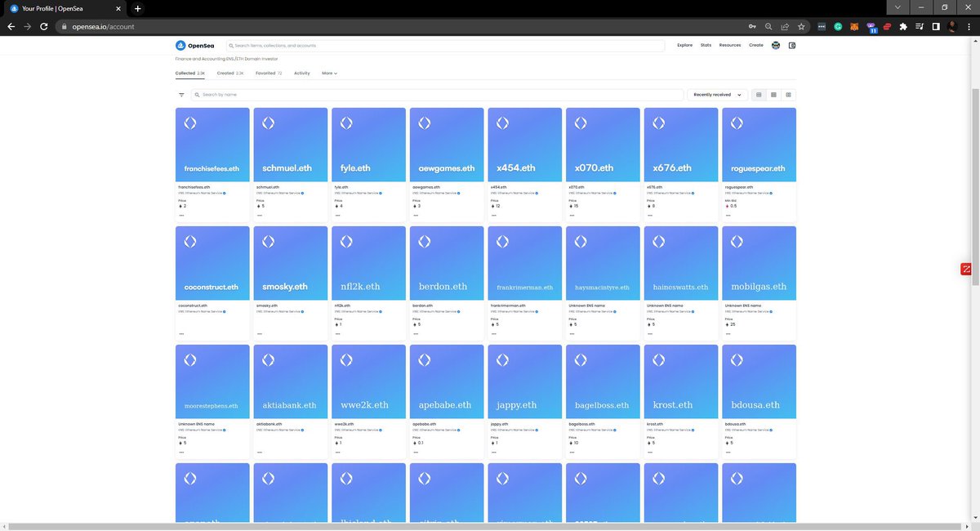Switch to the Created tab

pyautogui.click(x=230, y=73)
